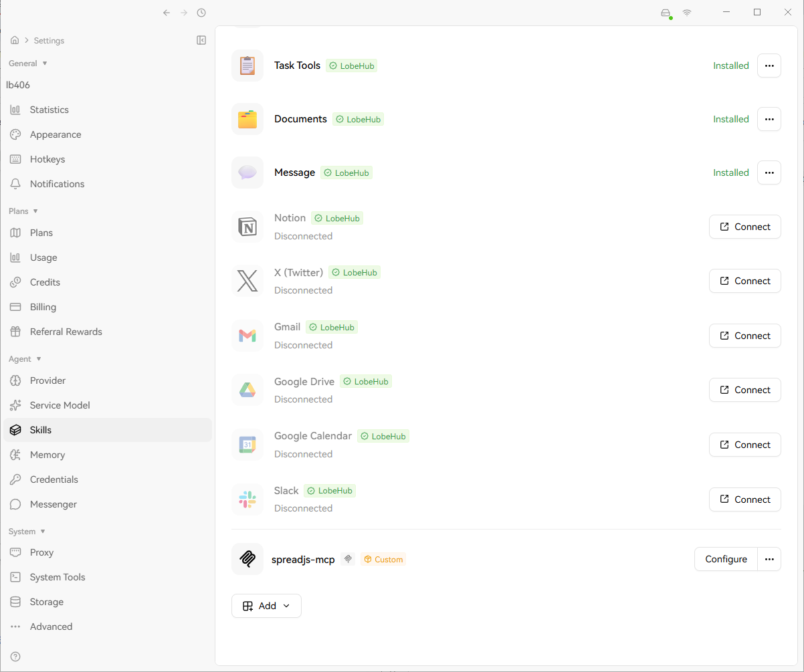The width and height of the screenshot is (804, 672).
Task: Connect the Google Calendar skill
Action: click(x=745, y=445)
